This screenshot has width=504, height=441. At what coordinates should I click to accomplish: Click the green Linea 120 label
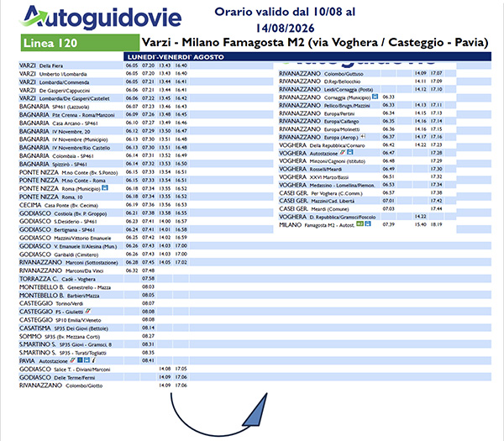pos(80,43)
